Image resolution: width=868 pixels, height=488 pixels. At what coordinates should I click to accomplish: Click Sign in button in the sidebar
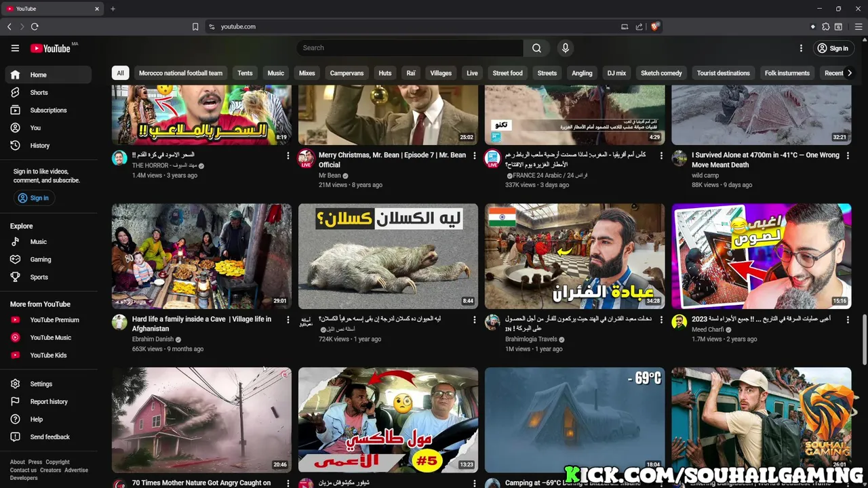coord(34,198)
